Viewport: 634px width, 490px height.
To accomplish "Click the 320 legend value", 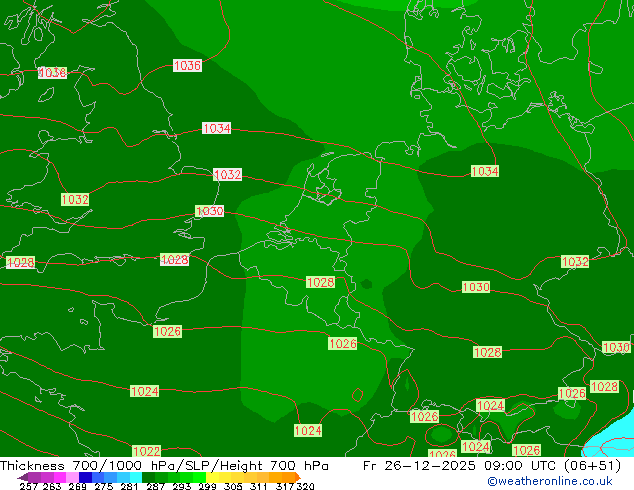I will point(305,486).
